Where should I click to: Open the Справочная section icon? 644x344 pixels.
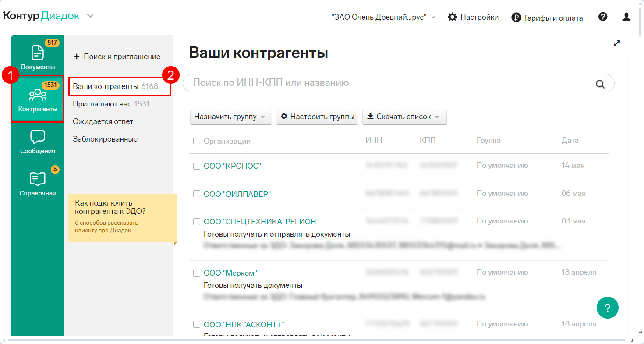pyautogui.click(x=38, y=179)
